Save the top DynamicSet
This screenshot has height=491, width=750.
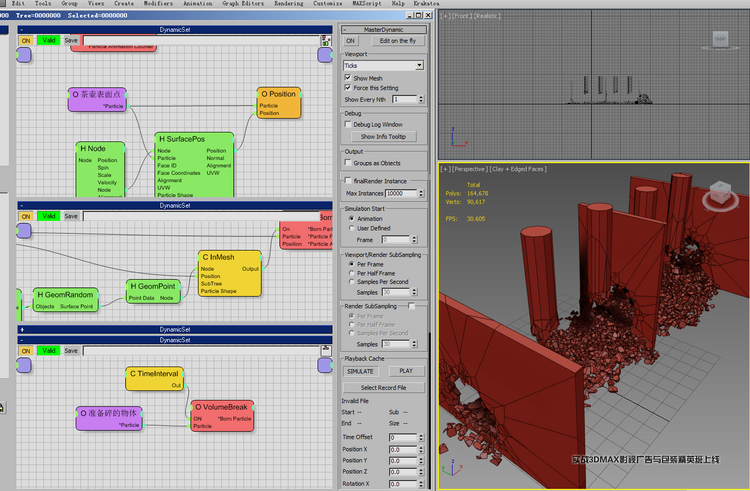71,41
